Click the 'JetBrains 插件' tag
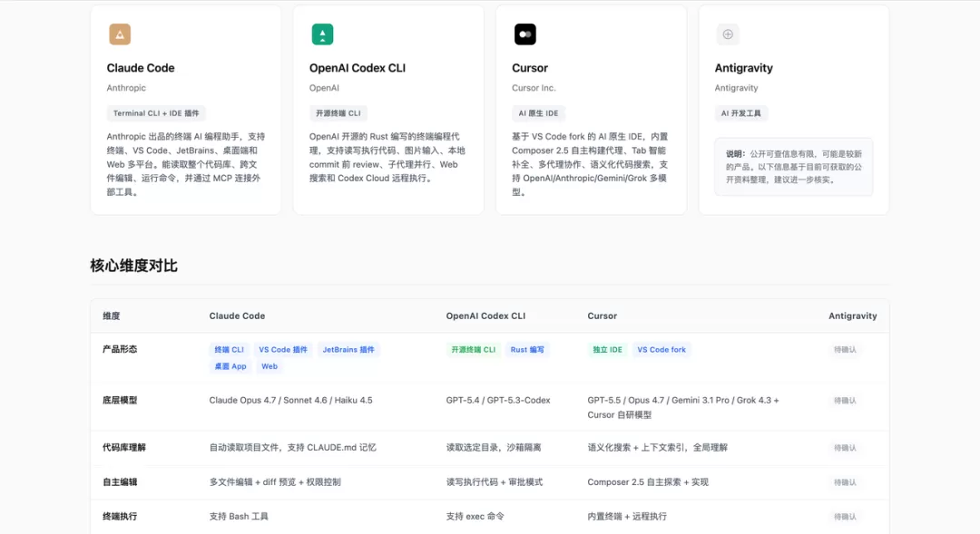This screenshot has width=980, height=534. (x=348, y=350)
